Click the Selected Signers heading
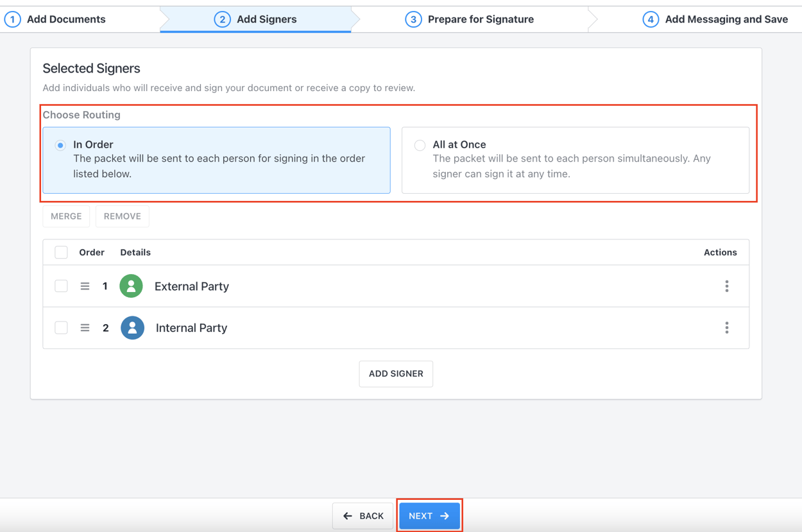This screenshot has width=802, height=532. 91,68
